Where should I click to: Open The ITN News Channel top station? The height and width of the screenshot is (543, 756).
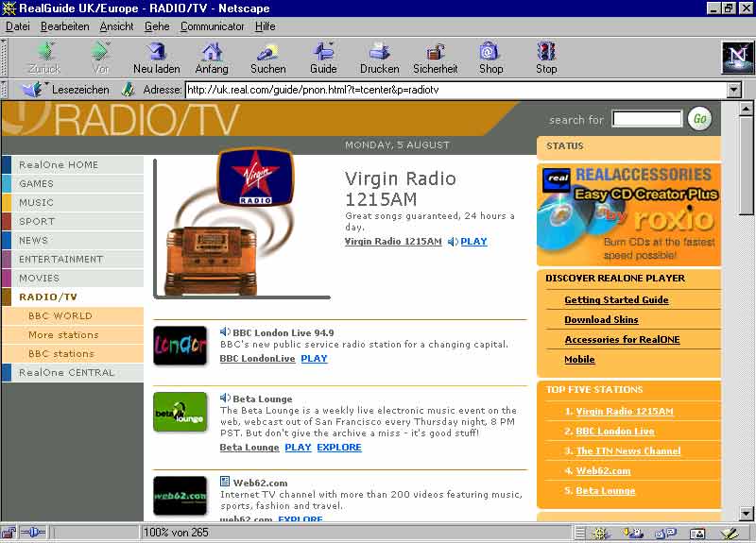pos(628,451)
